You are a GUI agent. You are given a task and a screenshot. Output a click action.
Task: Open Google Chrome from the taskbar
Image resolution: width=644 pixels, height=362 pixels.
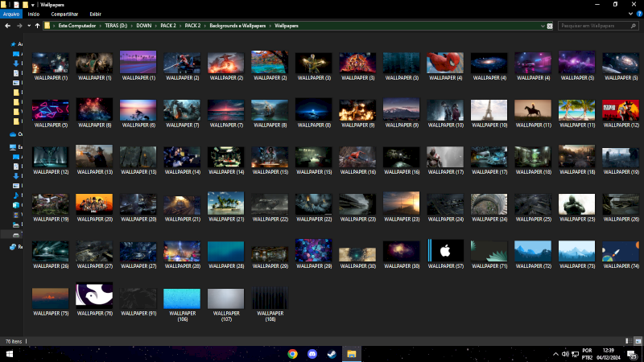292,354
